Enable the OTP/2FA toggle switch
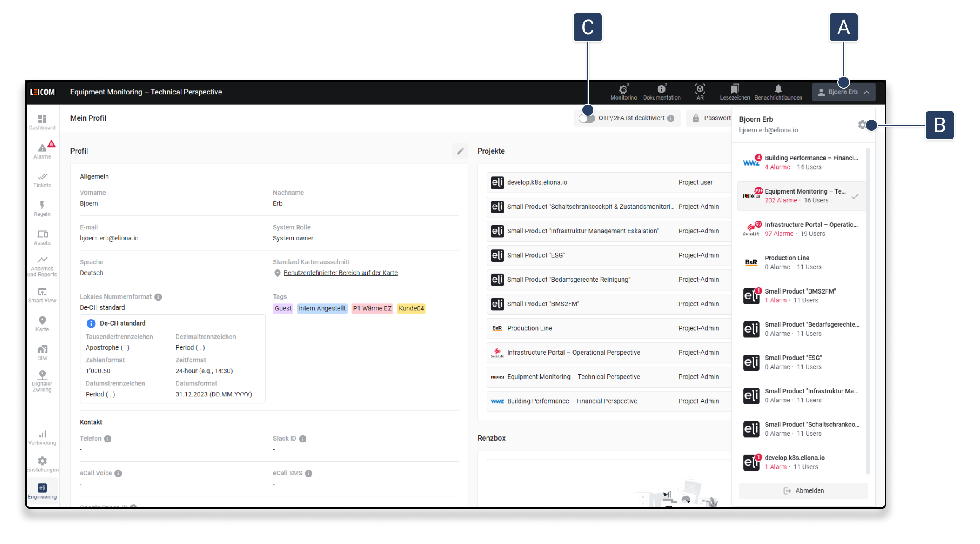980x544 pixels. (587, 118)
